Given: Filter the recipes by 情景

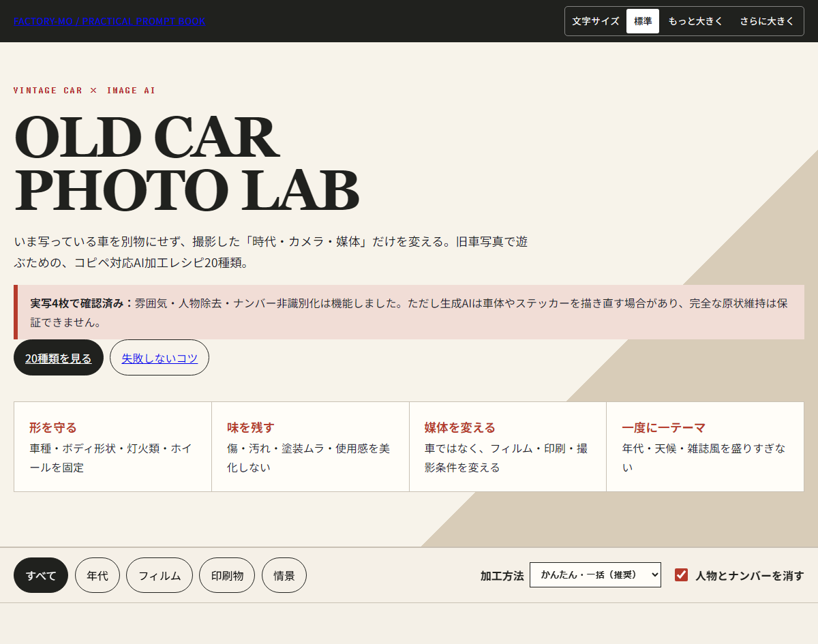Looking at the screenshot, I should [x=284, y=575].
